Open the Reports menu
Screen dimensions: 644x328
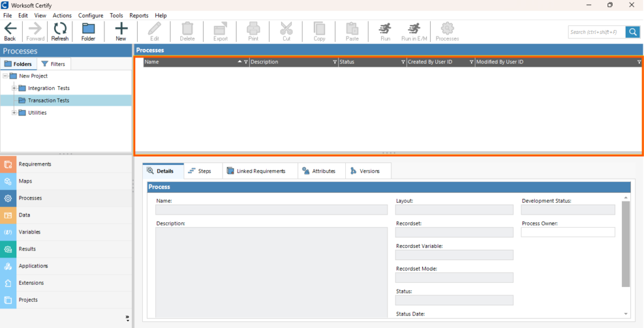tap(139, 15)
